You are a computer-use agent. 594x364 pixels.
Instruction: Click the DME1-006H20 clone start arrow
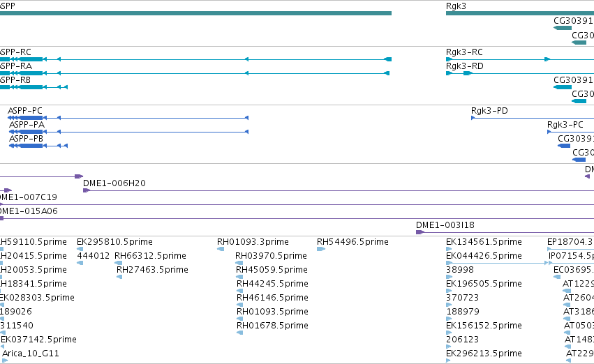(x=87, y=190)
